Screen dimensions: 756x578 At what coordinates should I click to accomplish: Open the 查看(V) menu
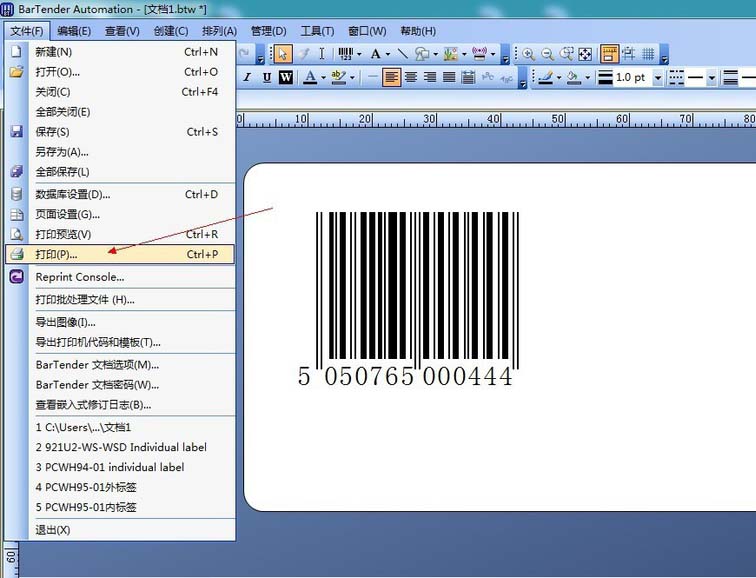pyautogui.click(x=122, y=31)
